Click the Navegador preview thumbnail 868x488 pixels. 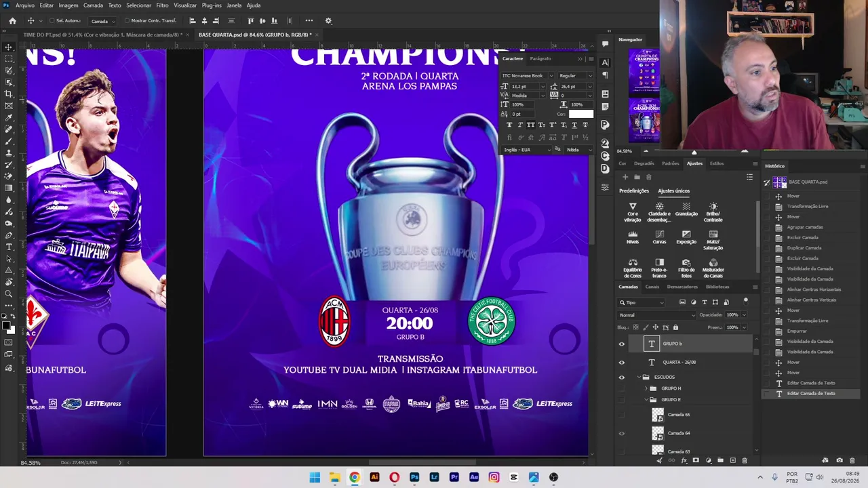pyautogui.click(x=644, y=96)
